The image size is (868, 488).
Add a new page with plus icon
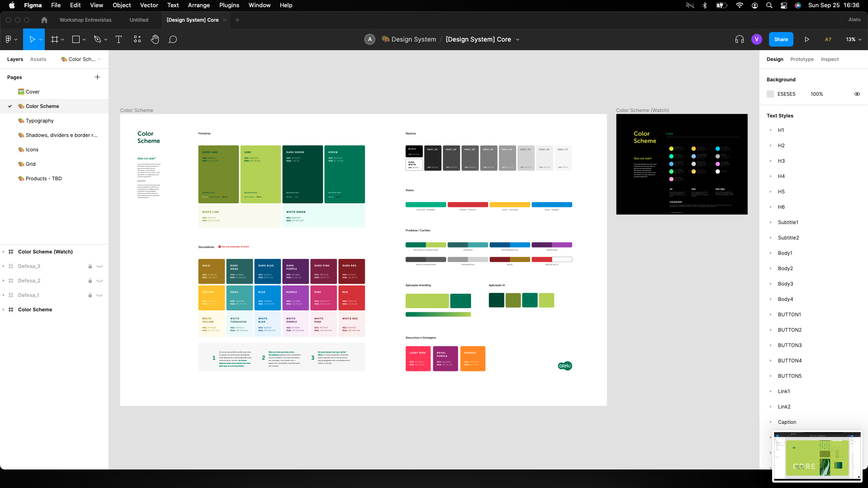pyautogui.click(x=97, y=77)
